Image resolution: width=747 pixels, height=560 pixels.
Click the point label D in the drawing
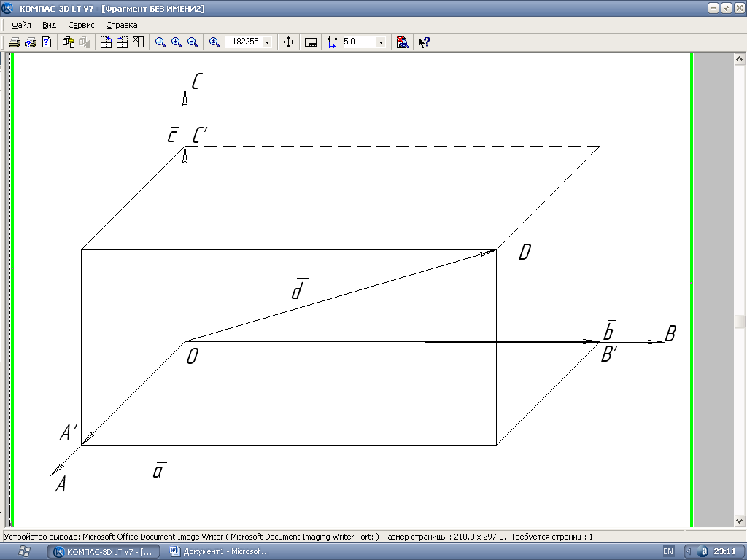[525, 252]
